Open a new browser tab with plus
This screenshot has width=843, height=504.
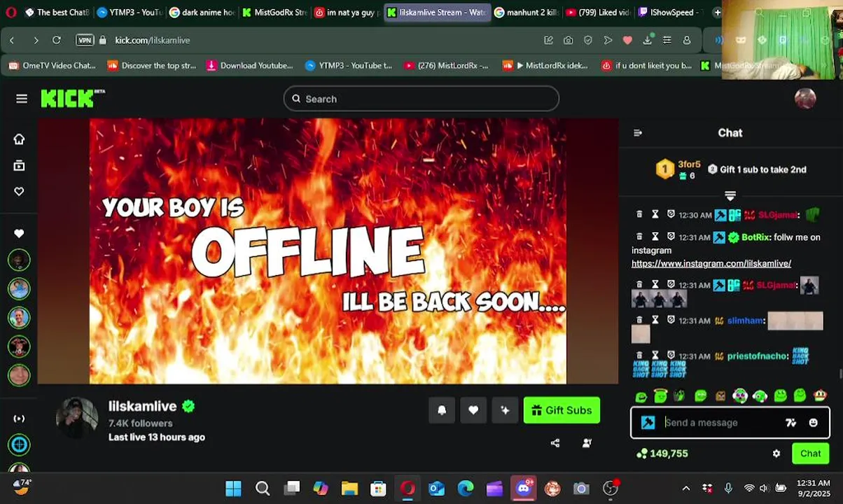pyautogui.click(x=716, y=12)
